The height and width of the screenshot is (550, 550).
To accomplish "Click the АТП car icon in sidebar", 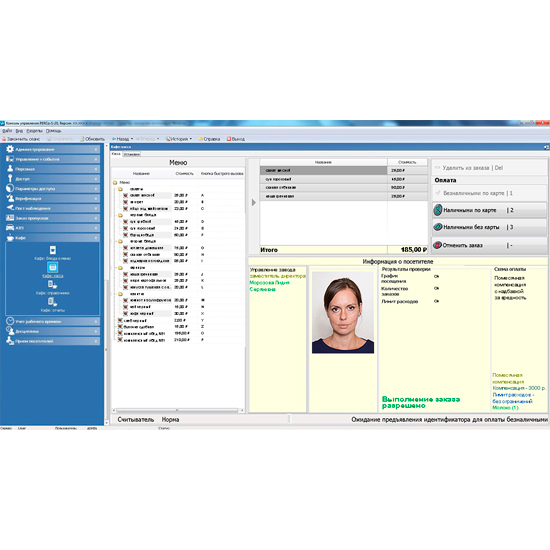I will coord(10,228).
